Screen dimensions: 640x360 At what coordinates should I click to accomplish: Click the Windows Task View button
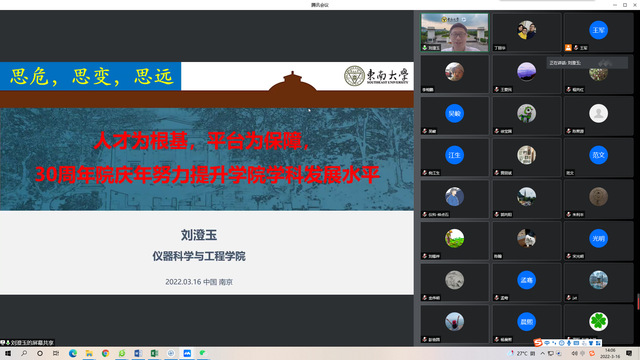(x=56, y=353)
